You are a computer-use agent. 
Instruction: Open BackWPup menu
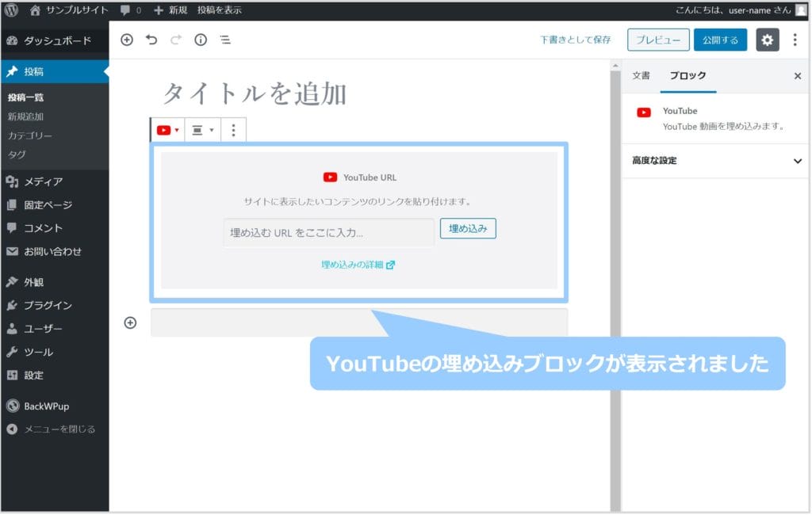click(x=55, y=406)
